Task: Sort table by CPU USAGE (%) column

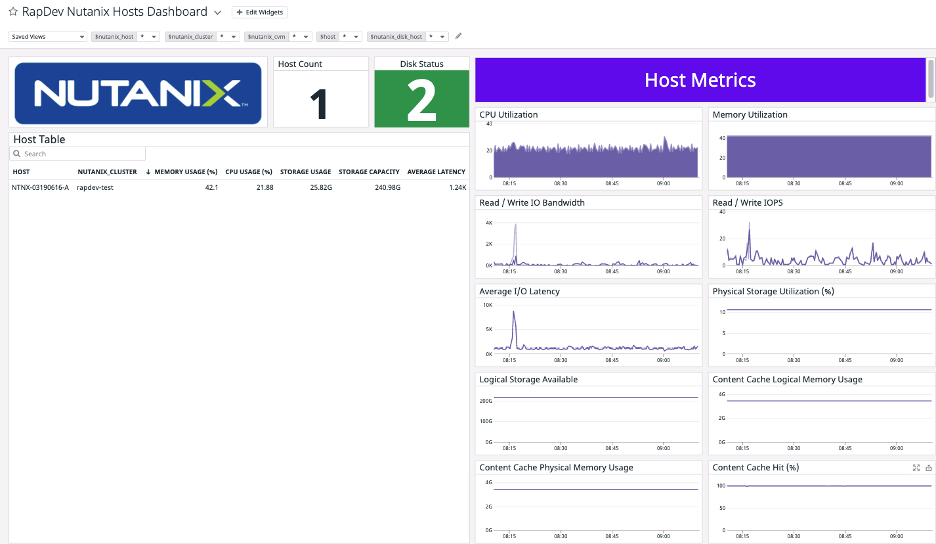Action: pos(248,171)
